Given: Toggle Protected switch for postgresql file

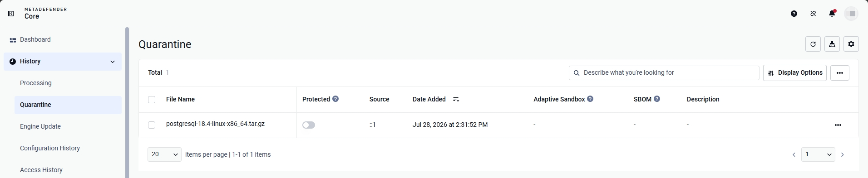Looking at the screenshot, I should 309,125.
